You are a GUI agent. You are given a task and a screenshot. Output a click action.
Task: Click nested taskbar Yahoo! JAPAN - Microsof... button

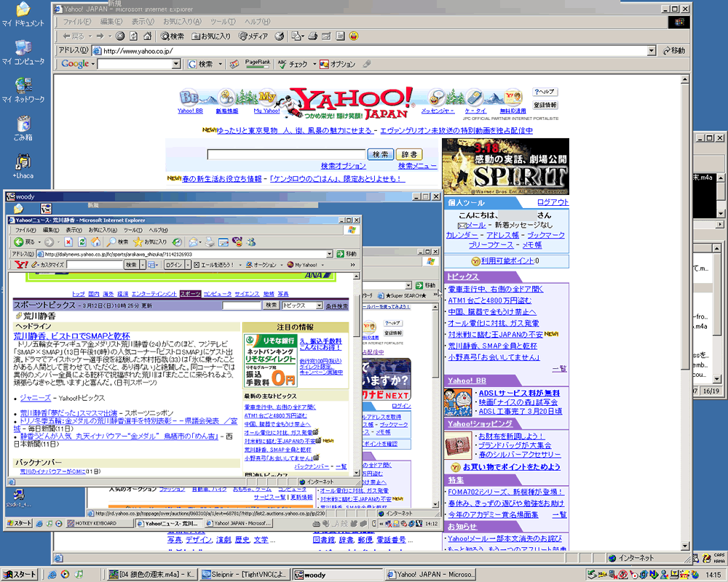tap(238, 523)
